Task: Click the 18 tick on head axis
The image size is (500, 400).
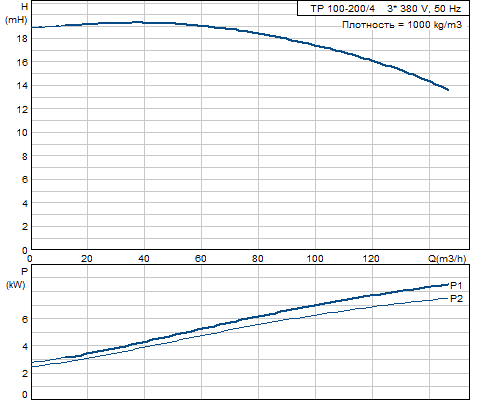Action: click(22, 39)
